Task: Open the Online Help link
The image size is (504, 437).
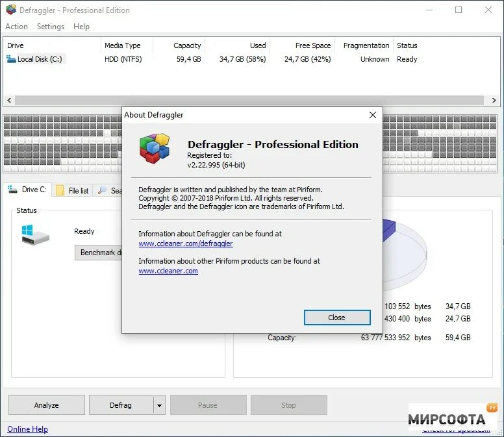Action: [28, 429]
